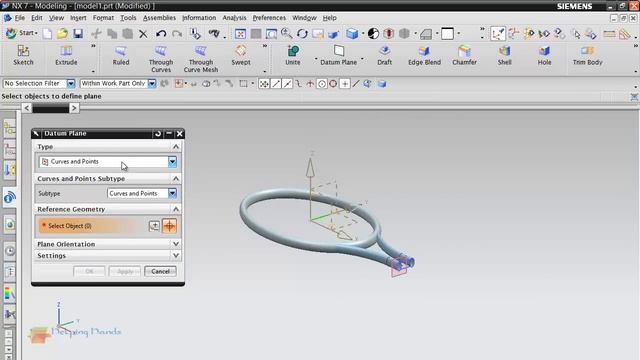Toggle the existing point snap option
The image size is (640, 360).
[x=345, y=84]
